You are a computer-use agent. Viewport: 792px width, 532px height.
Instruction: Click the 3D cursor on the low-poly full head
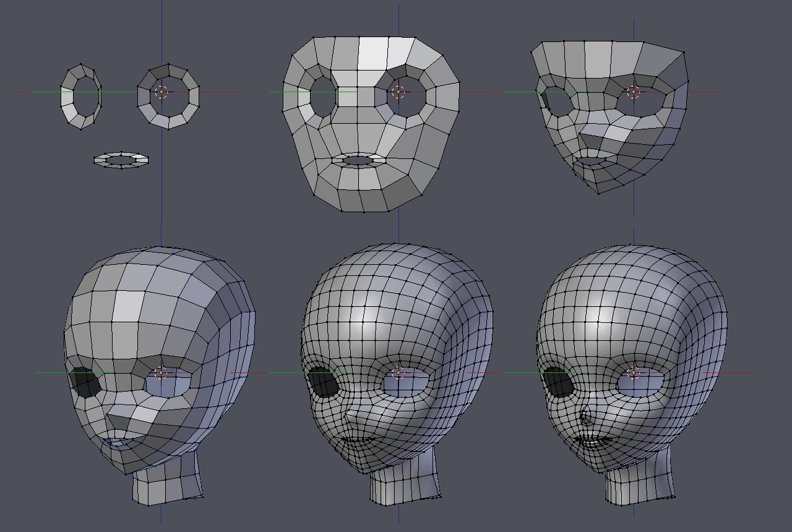point(161,372)
